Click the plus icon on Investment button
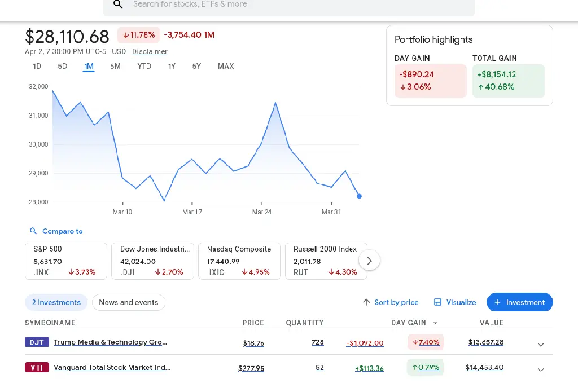This screenshot has width=578, height=392. pos(497,302)
